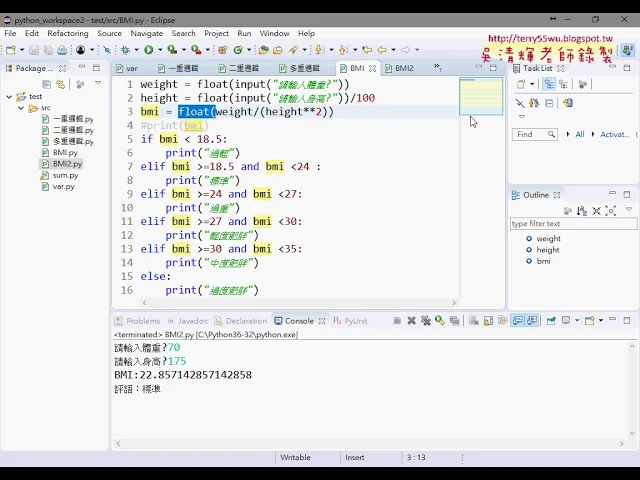Toggle Link with Editor in Package Explorer
This screenshot has height=480, width=640.
point(60,84)
